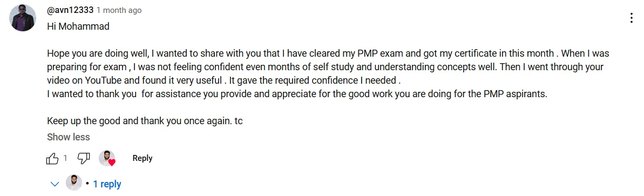
Task: Click the line mentioning PMP aspirants
Action: tap(297, 94)
